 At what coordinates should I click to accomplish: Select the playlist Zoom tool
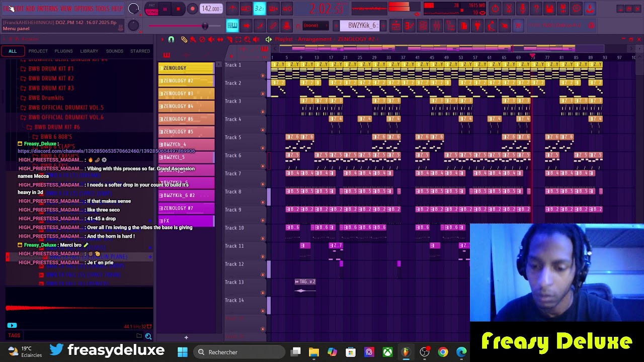tap(248, 39)
